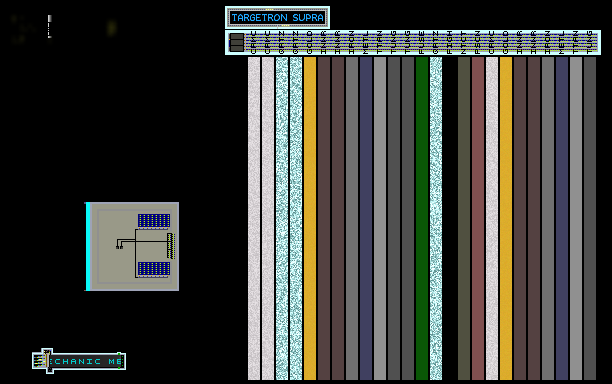612x384 pixels.
Task: Click the lower blue solar panel grid
Action: click(x=154, y=269)
